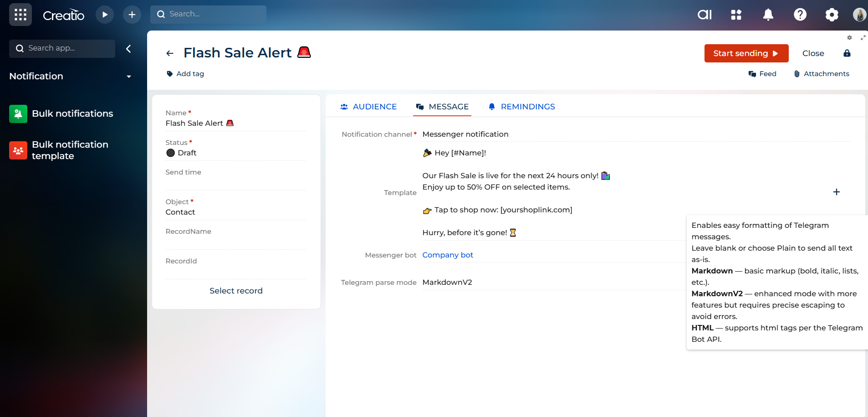The width and height of the screenshot is (868, 417).
Task: Open notifications bell in top bar
Action: tap(768, 15)
